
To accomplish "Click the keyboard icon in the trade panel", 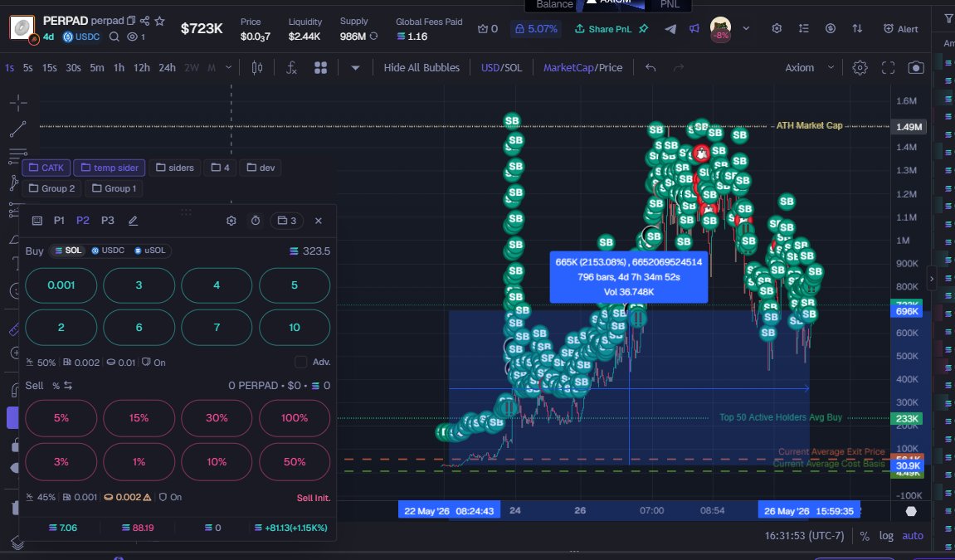I will point(37,221).
